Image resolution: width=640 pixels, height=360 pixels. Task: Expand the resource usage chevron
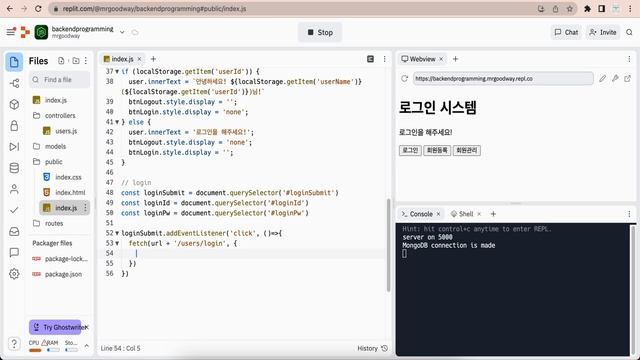[x=87, y=346]
